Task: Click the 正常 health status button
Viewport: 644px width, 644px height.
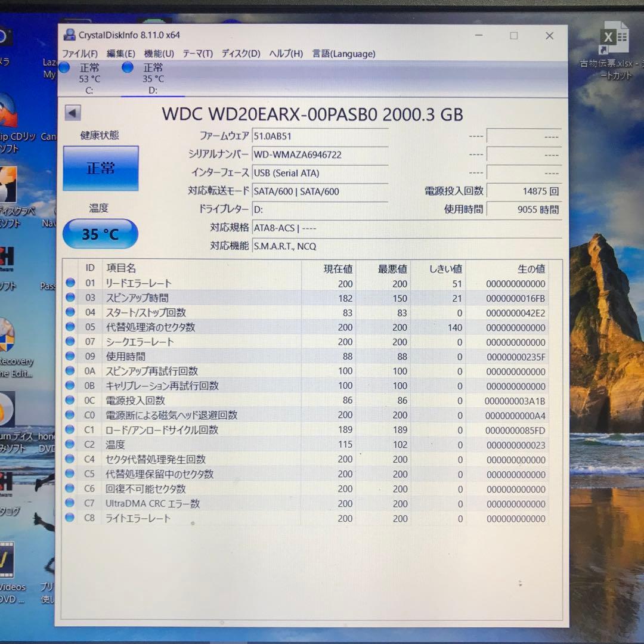Action: coord(100,169)
